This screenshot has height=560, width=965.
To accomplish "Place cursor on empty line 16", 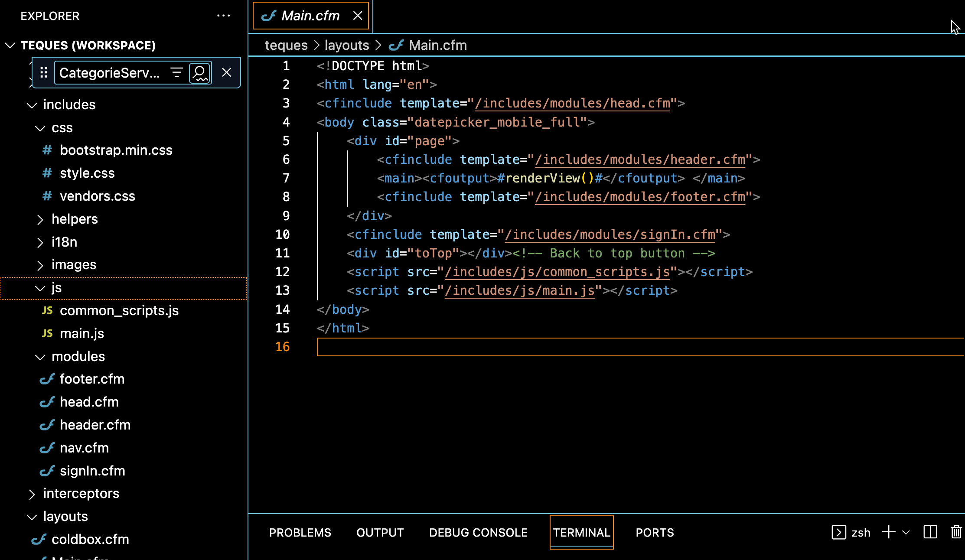I will (640, 347).
